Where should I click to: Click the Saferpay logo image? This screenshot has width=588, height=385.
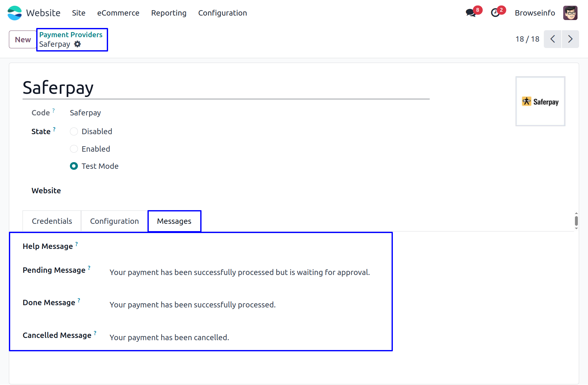click(x=540, y=101)
